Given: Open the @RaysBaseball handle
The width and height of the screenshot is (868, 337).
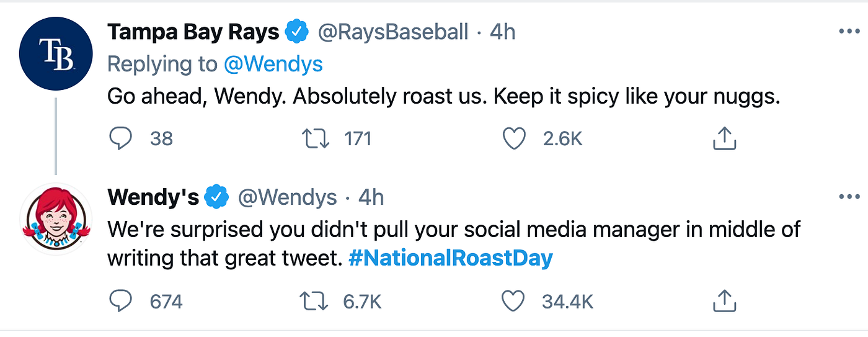Looking at the screenshot, I should pyautogui.click(x=393, y=32).
